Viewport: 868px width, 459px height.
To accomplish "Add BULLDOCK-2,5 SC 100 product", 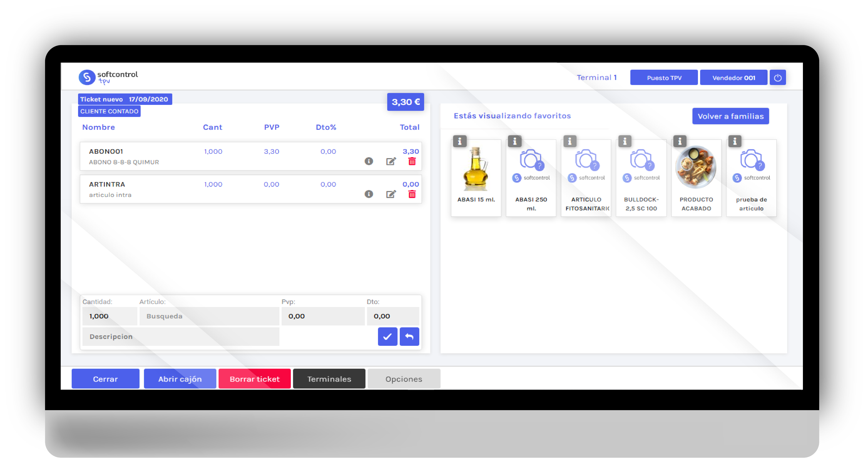I will click(641, 178).
